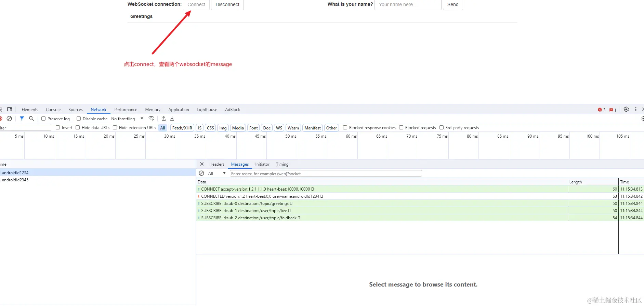Filter requests by WS type
Image resolution: width=644 pixels, height=306 pixels.
[x=279, y=128]
